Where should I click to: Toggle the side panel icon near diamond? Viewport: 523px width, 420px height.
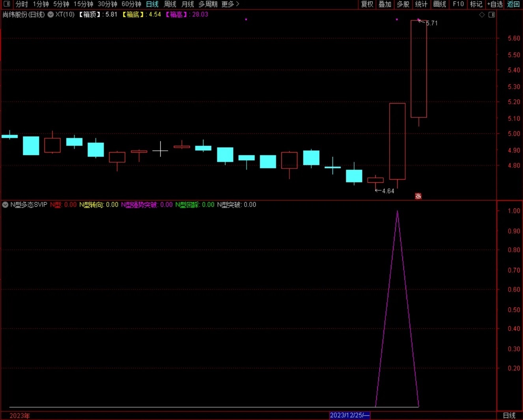491,15
